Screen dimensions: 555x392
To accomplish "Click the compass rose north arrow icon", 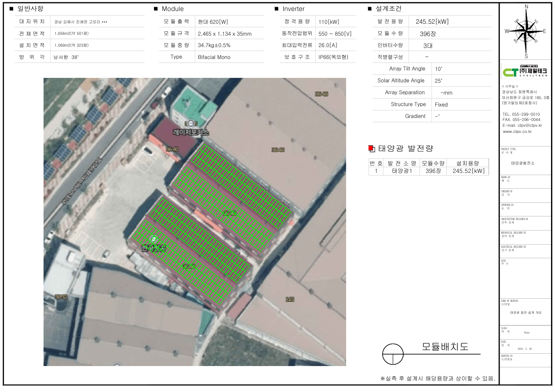I will (x=526, y=30).
